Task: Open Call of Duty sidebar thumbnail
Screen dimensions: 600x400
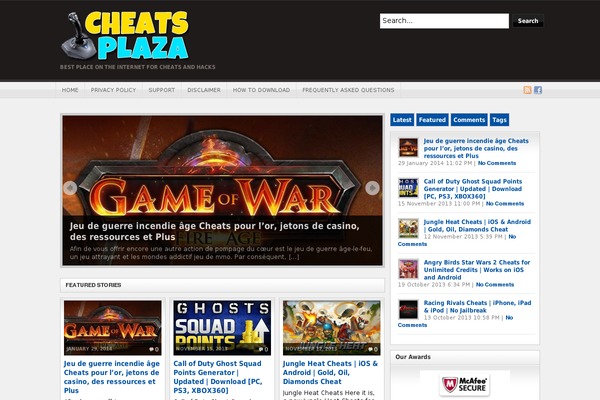Action: pyautogui.click(x=408, y=188)
